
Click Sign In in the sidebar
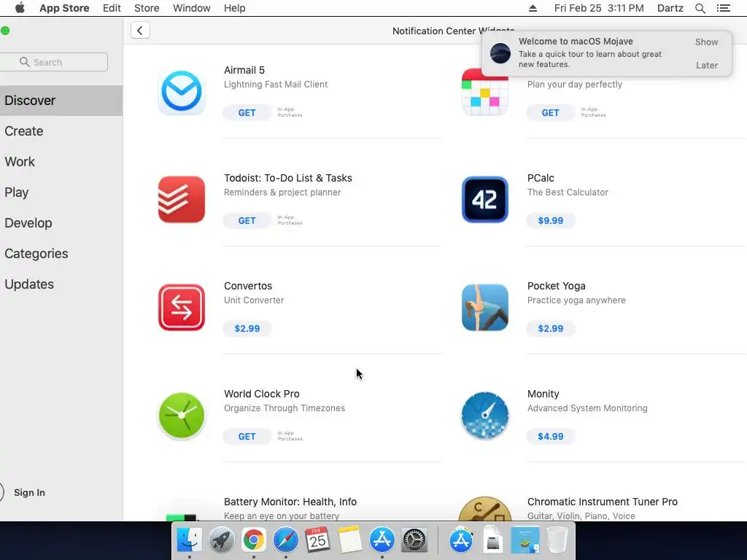pos(29,492)
